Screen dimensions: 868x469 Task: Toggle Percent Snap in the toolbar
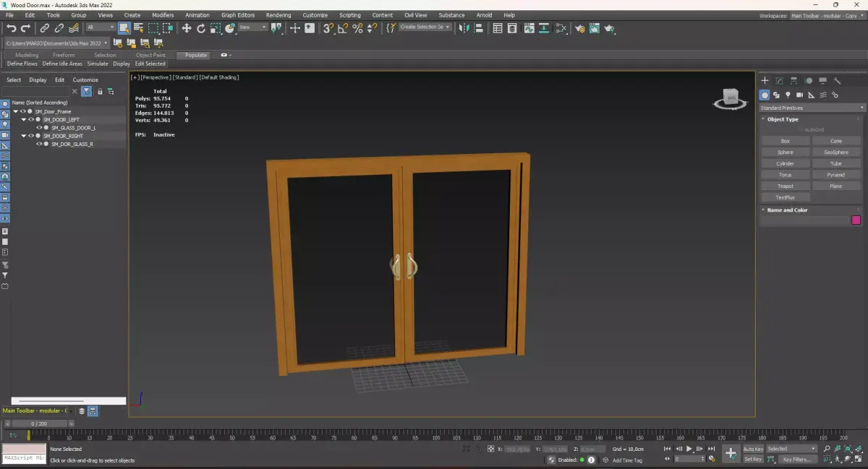(x=357, y=28)
